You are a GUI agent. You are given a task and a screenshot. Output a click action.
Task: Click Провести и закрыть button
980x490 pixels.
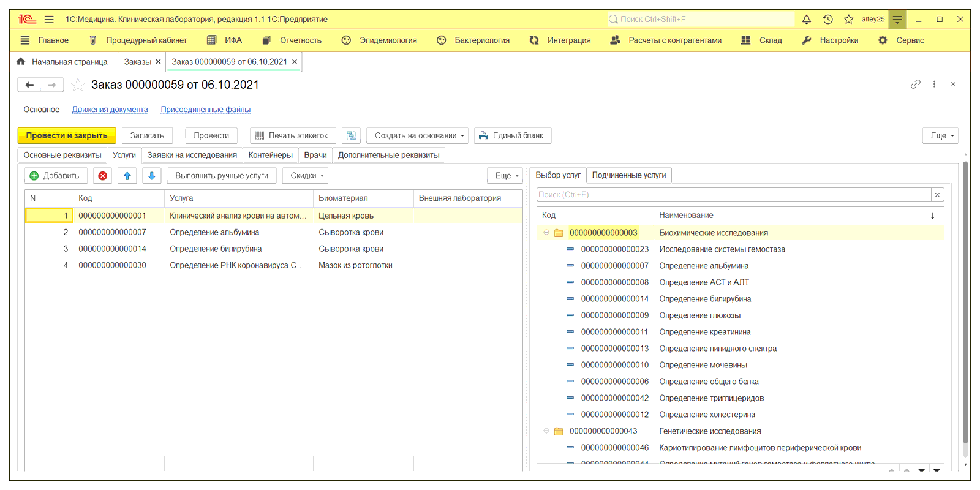point(67,135)
